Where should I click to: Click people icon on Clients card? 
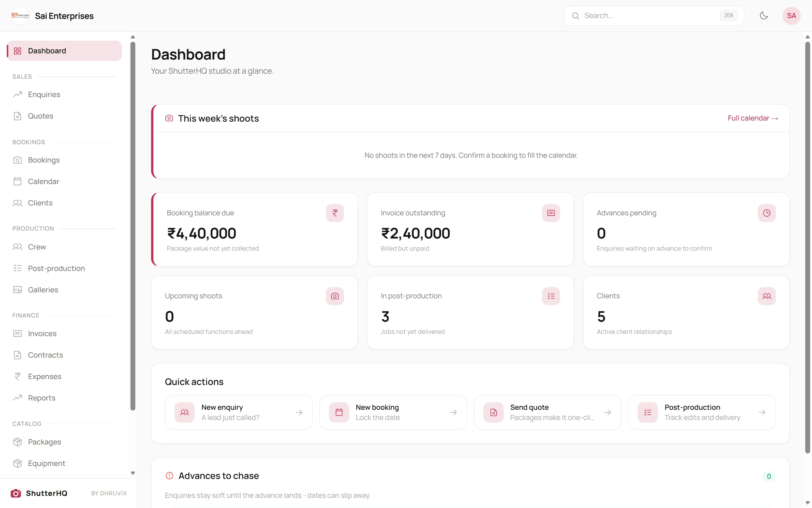766,296
